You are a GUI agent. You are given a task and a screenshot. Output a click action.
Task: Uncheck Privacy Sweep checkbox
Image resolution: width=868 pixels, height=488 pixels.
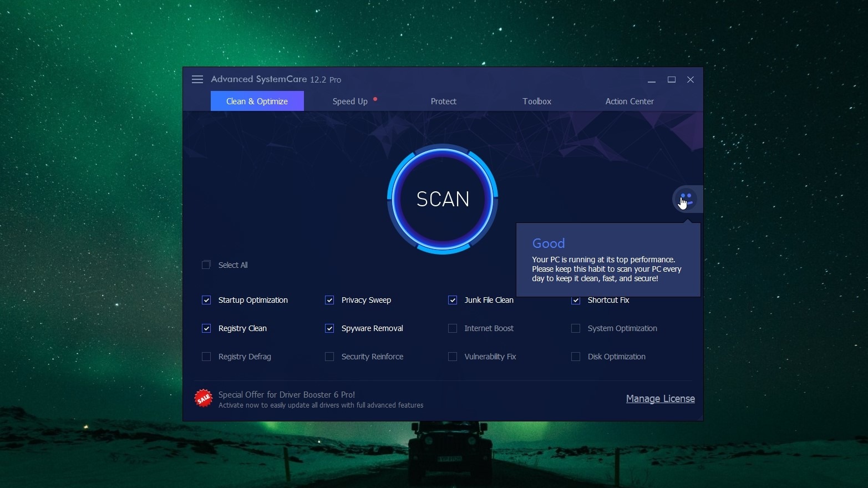[x=329, y=300]
